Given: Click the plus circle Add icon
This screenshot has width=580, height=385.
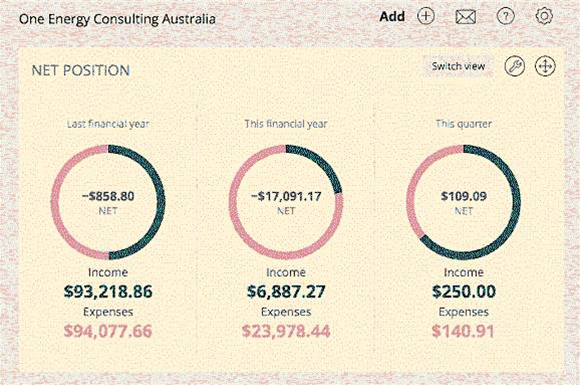Looking at the screenshot, I should click(426, 17).
